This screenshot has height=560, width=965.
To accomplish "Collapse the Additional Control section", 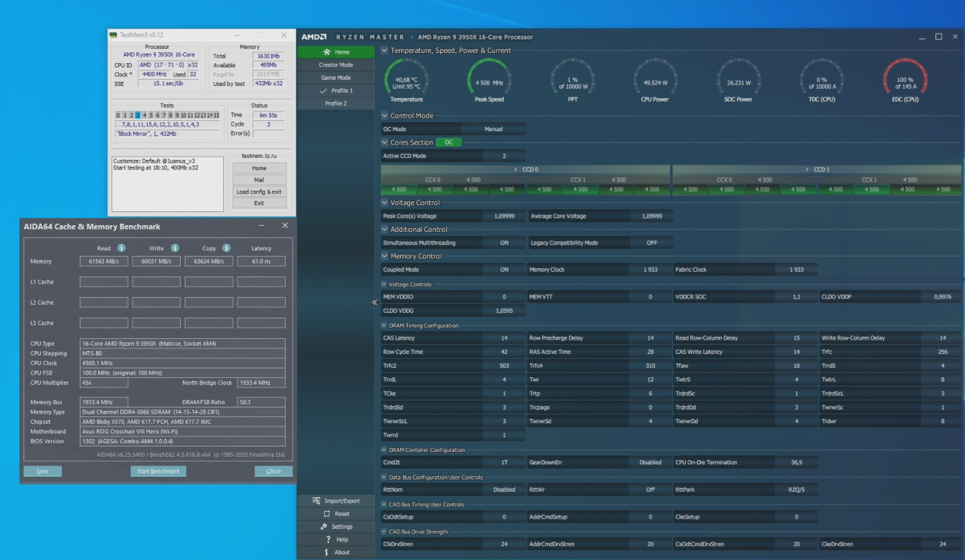I will [x=384, y=229].
